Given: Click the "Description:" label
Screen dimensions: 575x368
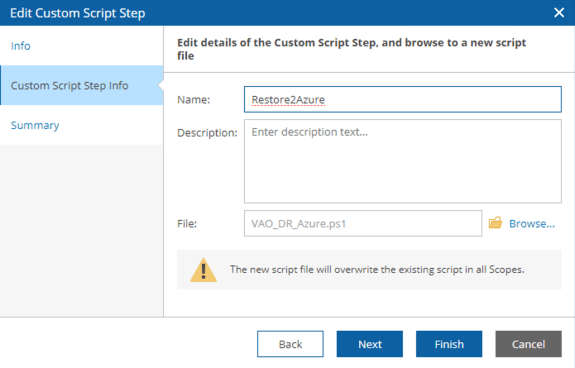Looking at the screenshot, I should click(207, 133).
